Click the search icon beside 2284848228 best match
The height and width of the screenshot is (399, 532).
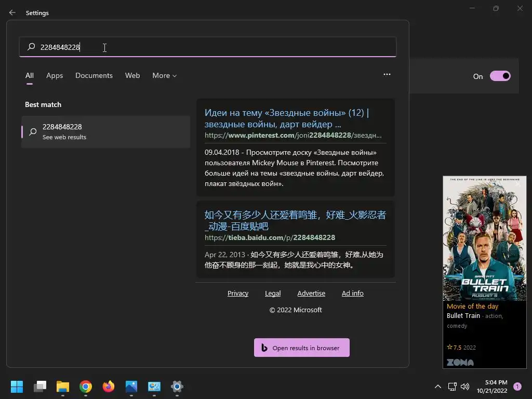pyautogui.click(x=33, y=131)
